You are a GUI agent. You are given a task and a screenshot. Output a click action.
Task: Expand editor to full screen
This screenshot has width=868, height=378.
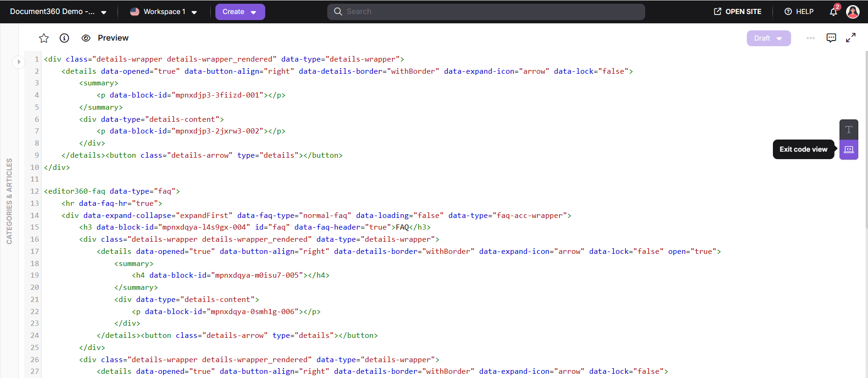tap(851, 38)
